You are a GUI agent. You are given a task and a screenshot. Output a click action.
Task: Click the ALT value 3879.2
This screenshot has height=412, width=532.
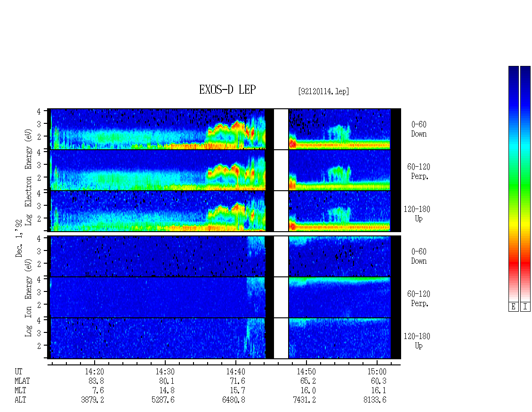(92, 400)
